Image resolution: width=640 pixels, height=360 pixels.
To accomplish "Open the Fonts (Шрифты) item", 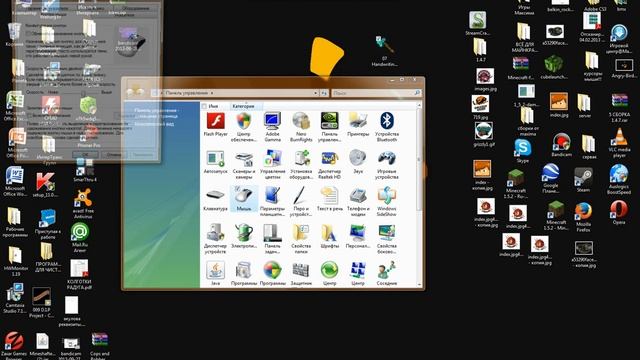I will (329, 236).
